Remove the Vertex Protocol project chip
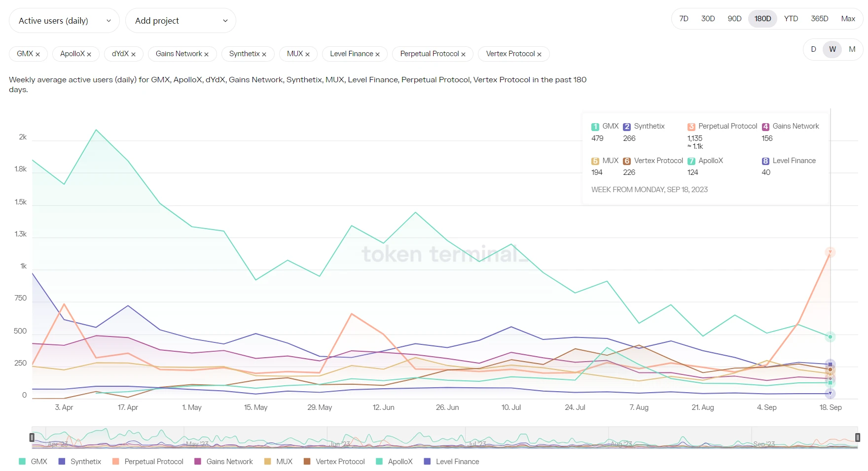868x471 pixels. click(539, 54)
